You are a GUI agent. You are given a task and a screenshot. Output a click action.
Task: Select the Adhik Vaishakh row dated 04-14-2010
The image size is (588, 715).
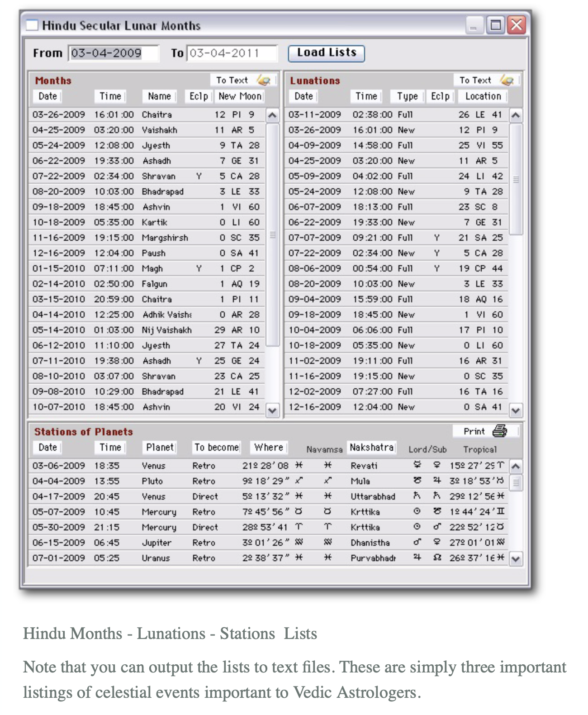(x=149, y=315)
